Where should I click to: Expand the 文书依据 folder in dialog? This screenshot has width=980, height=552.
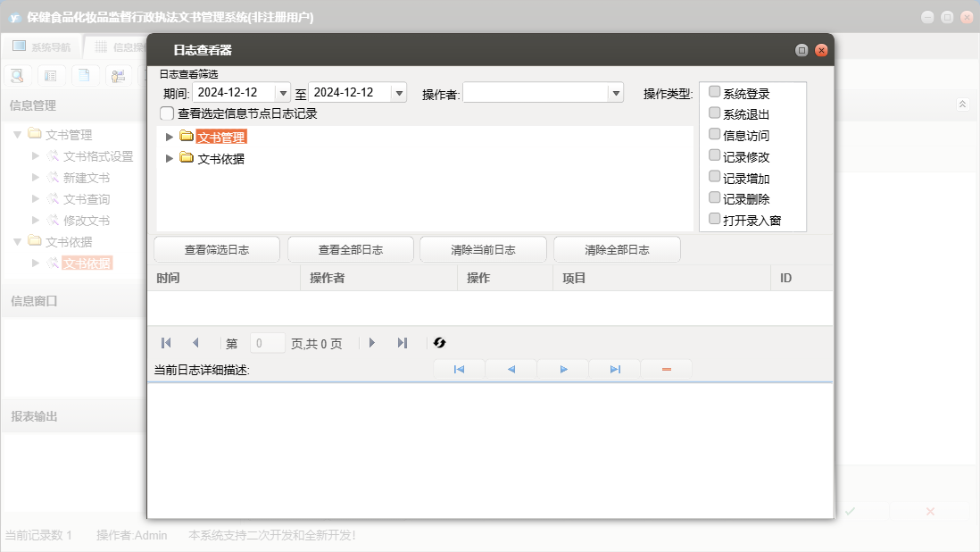click(170, 158)
